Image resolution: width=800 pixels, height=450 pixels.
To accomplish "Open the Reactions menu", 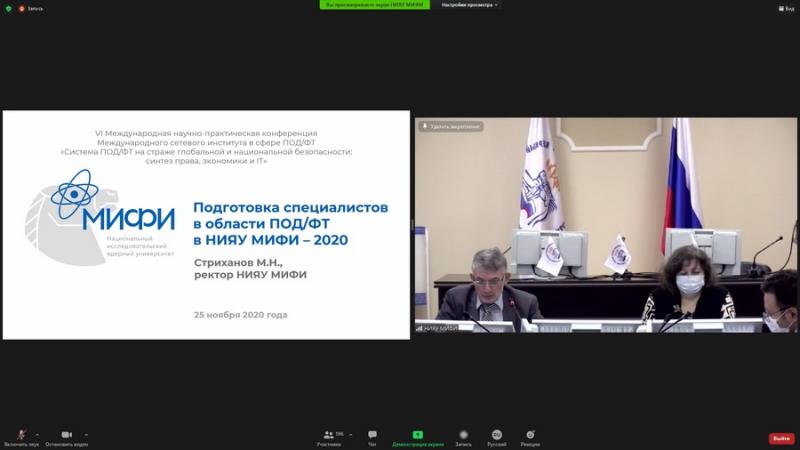I will [530, 438].
